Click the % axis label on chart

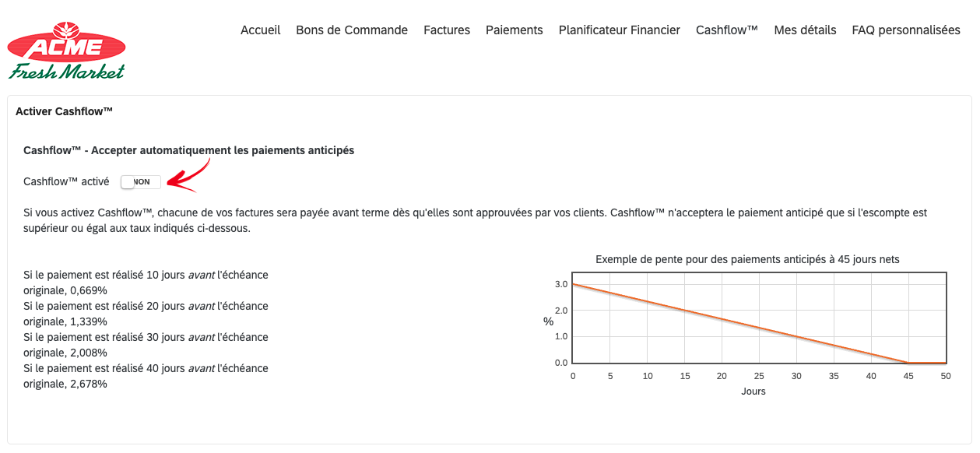pyautogui.click(x=549, y=321)
